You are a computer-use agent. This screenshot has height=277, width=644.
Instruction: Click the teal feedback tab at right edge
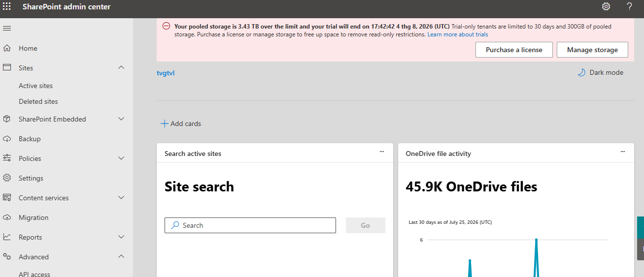coord(641,227)
